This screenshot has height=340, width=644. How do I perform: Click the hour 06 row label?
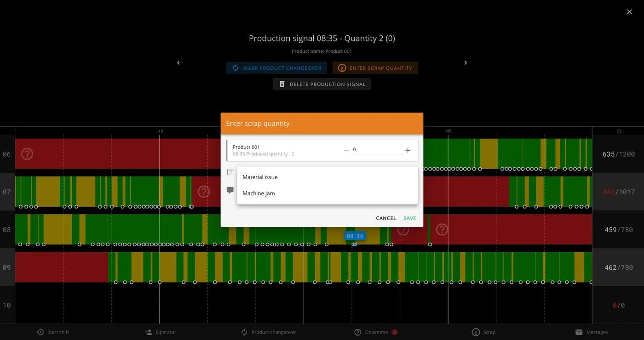(x=7, y=154)
